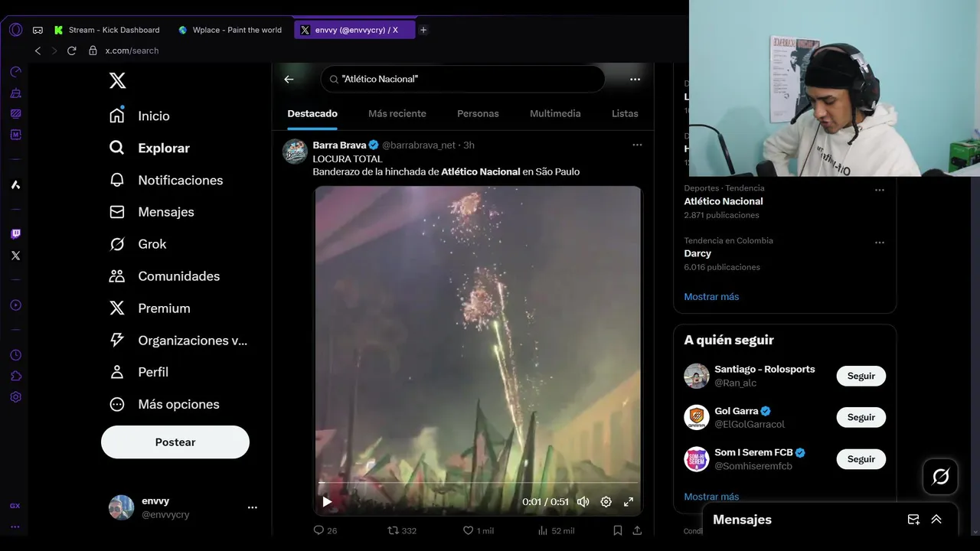Open Explorar page
This screenshot has height=551, width=980.
149,148
